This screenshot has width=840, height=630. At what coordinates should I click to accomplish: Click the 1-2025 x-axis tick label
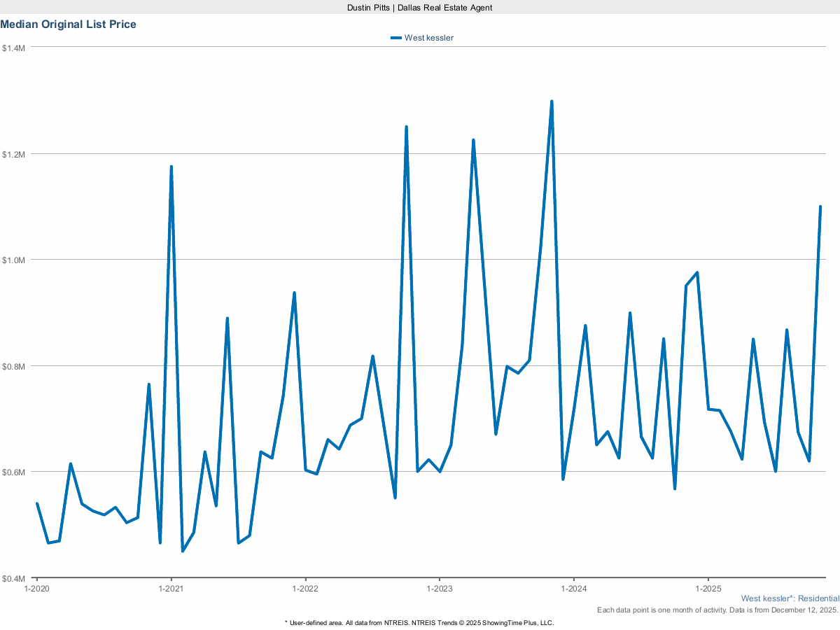[708, 589]
